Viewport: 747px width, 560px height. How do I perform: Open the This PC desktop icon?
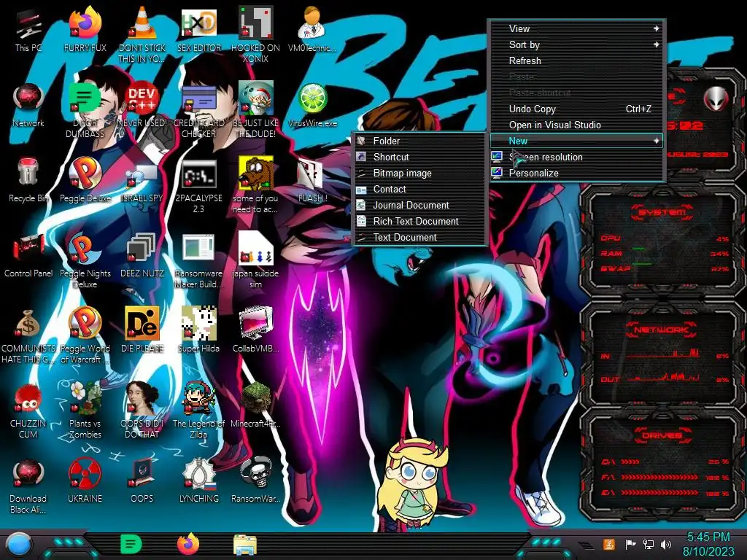[28, 31]
